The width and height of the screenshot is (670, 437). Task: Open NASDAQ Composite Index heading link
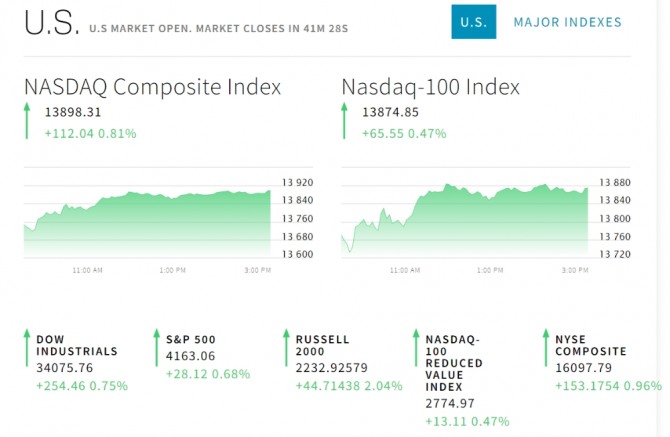(153, 87)
